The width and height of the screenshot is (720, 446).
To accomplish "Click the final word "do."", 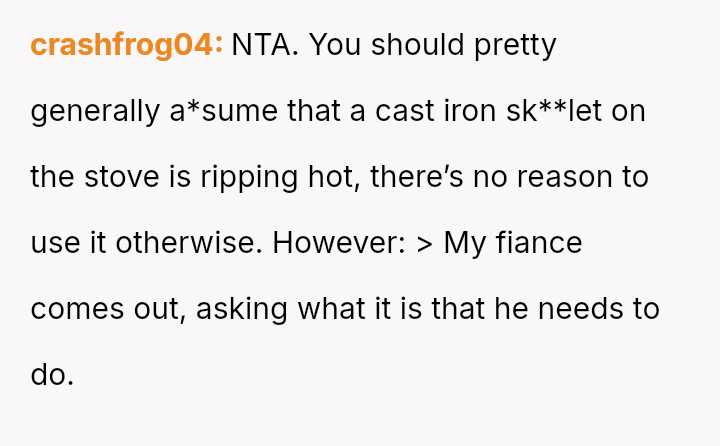I will click(52, 375).
